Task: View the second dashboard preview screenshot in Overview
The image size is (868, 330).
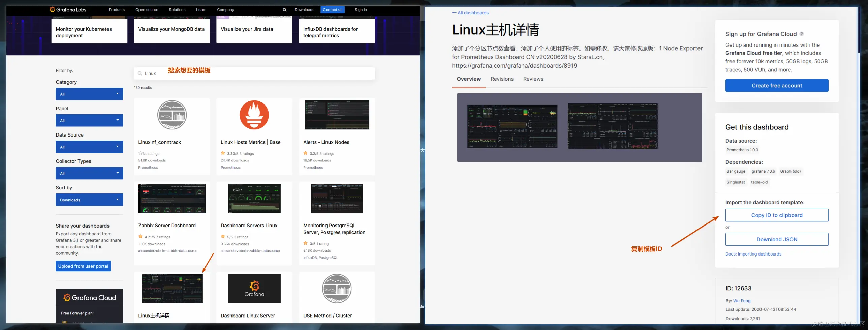Action: click(x=613, y=126)
